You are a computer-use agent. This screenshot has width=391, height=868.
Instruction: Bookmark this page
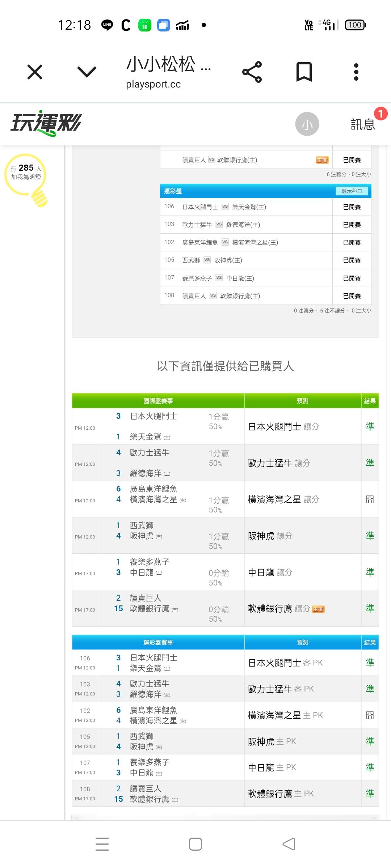click(304, 72)
